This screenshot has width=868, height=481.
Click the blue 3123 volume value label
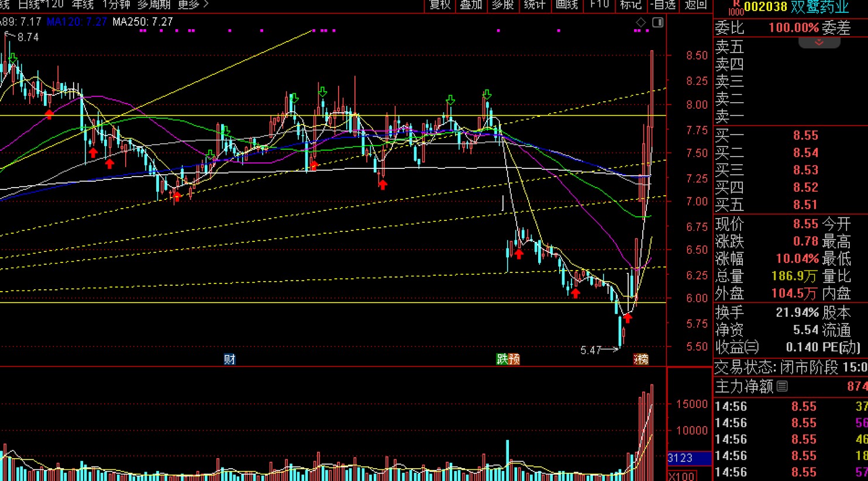coord(681,458)
